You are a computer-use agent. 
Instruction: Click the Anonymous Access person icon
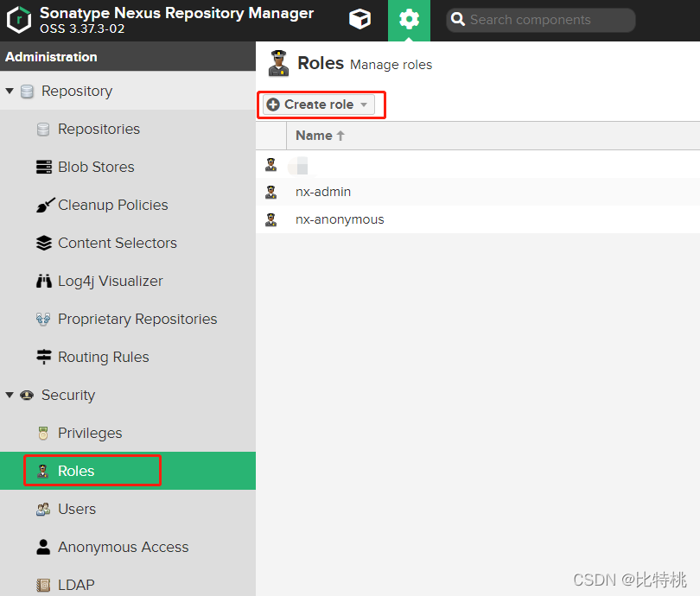coord(43,547)
